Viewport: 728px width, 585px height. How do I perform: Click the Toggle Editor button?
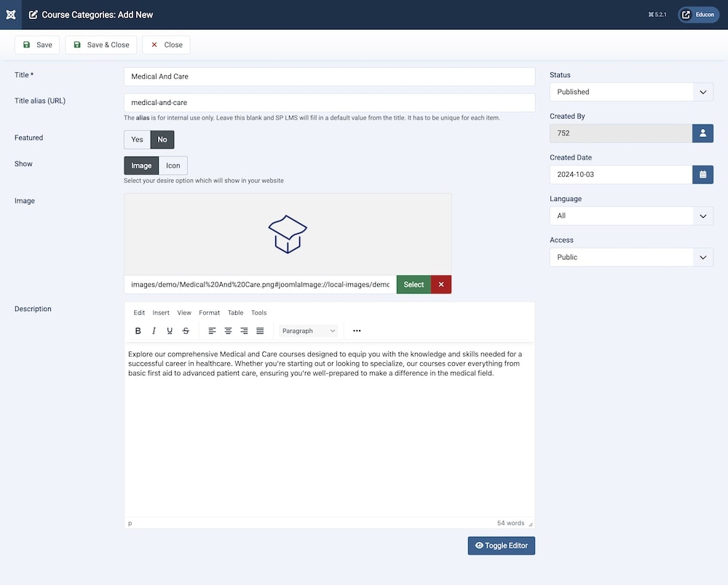[x=501, y=546]
